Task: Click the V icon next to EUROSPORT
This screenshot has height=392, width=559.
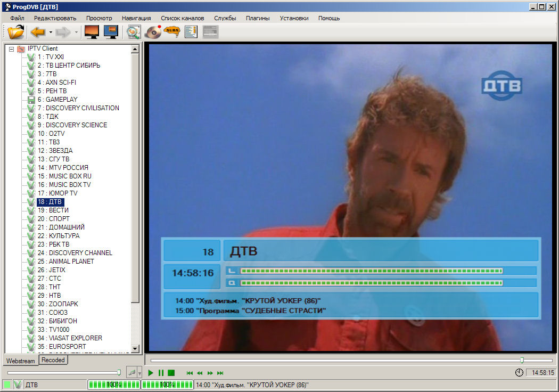Action: [x=31, y=347]
